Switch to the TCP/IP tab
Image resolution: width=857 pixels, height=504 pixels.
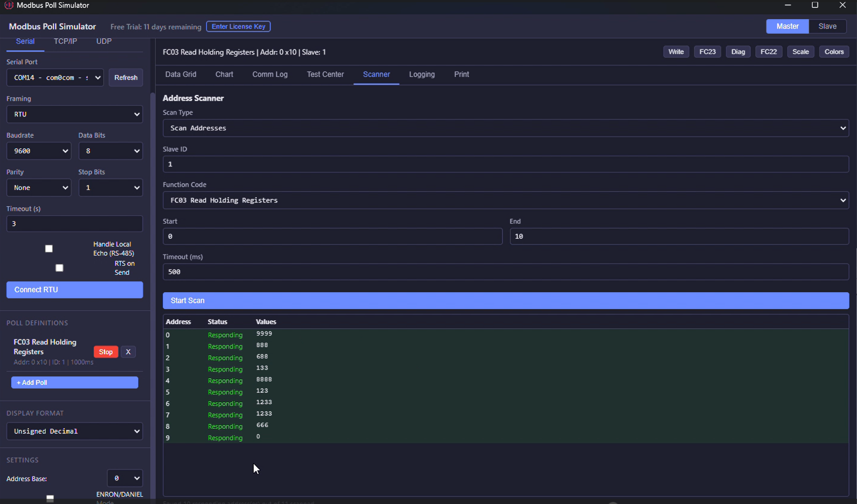click(x=65, y=41)
